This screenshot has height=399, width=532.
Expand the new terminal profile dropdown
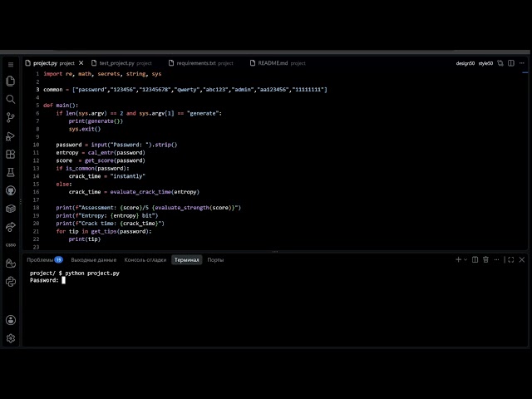pos(465,259)
